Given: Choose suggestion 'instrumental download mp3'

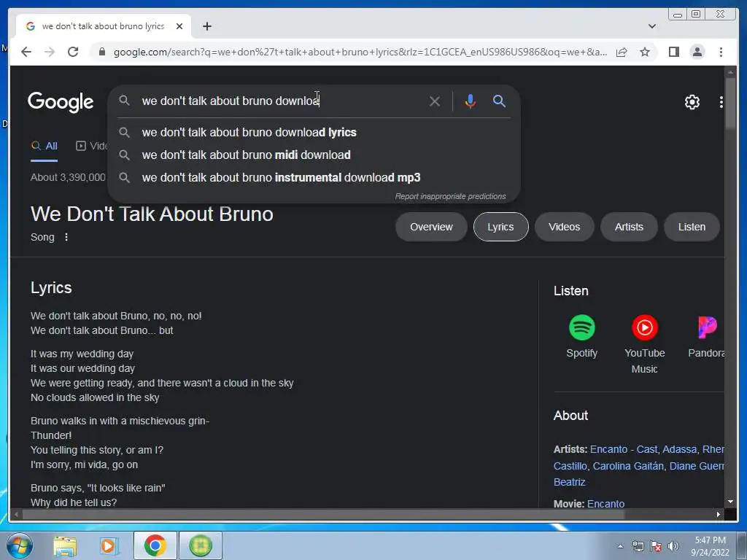Looking at the screenshot, I should pos(314,178).
